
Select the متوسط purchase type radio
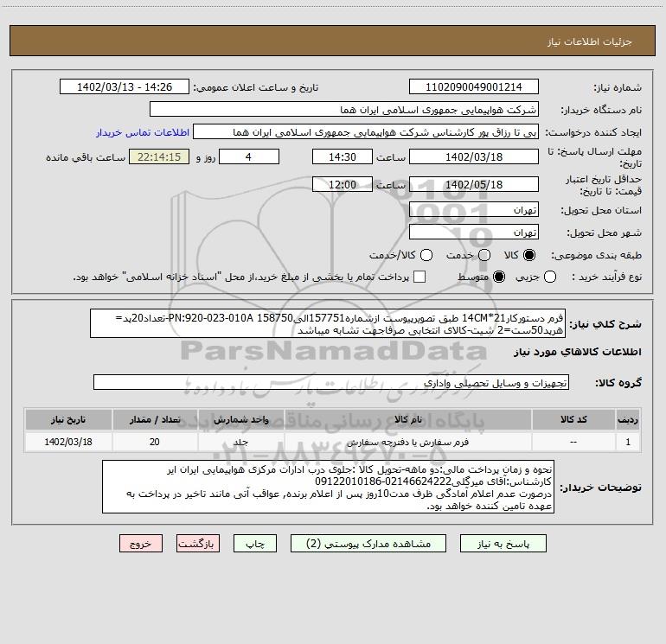tap(499, 277)
